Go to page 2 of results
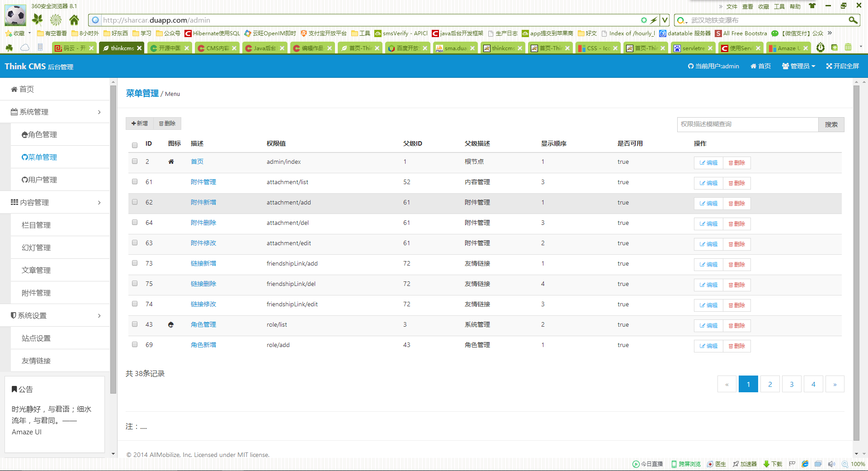Screen dimensions: 868x471 [x=770, y=384]
